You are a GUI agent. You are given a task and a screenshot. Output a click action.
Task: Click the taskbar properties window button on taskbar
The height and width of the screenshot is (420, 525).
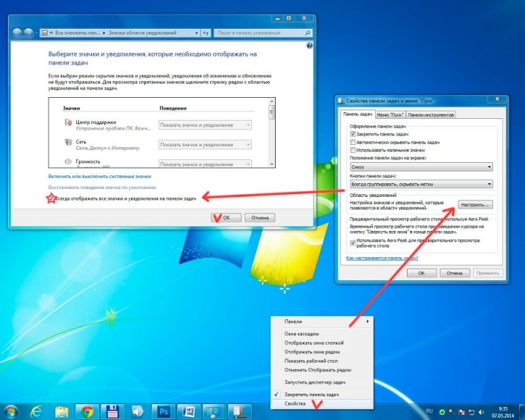[x=239, y=411]
